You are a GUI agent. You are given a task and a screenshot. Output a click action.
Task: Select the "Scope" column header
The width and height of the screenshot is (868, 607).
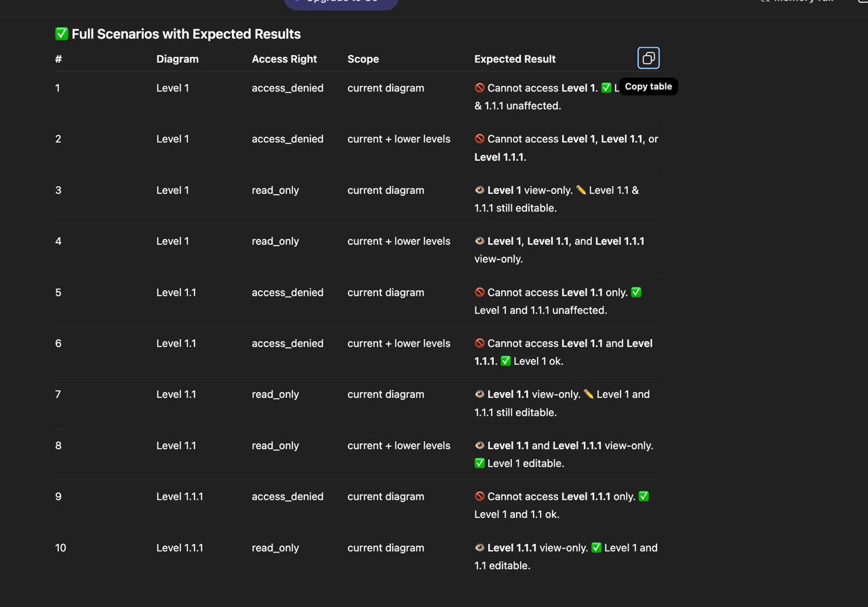[363, 59]
